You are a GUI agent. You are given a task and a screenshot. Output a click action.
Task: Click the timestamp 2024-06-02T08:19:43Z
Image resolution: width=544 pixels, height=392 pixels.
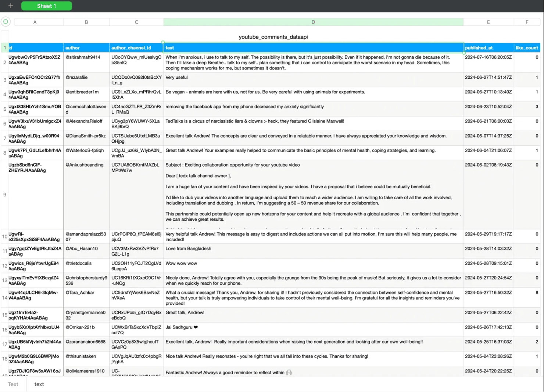pyautogui.click(x=488, y=195)
